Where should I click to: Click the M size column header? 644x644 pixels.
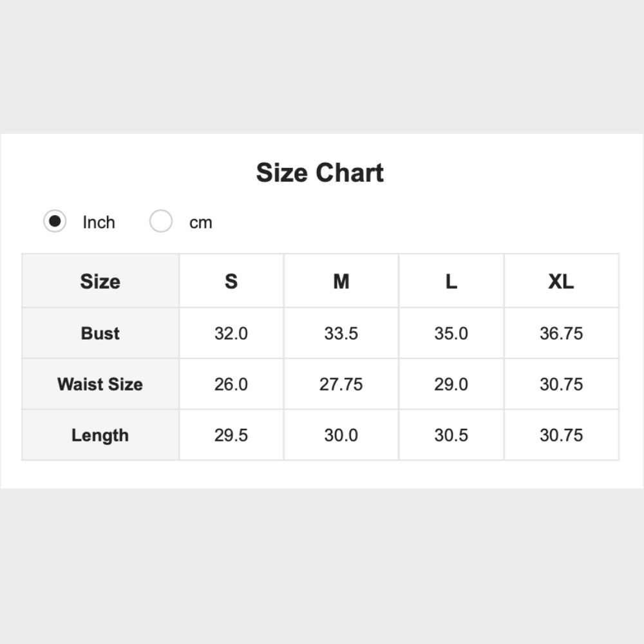coord(341,281)
